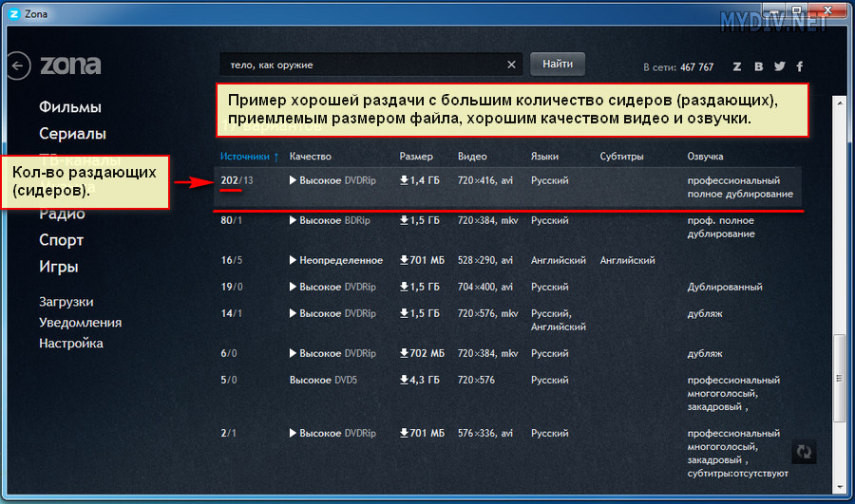Sort by the Субтитры column header
Image resolution: width=855 pixels, height=504 pixels.
tap(621, 157)
